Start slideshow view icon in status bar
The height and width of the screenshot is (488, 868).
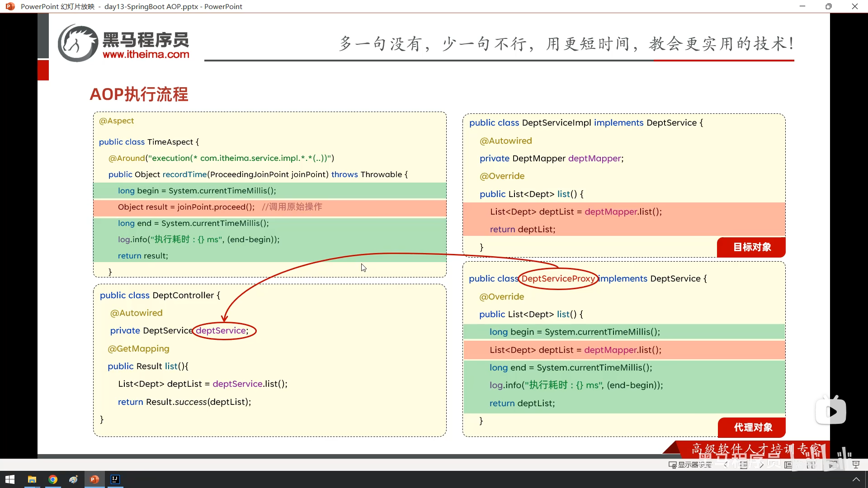point(856,465)
